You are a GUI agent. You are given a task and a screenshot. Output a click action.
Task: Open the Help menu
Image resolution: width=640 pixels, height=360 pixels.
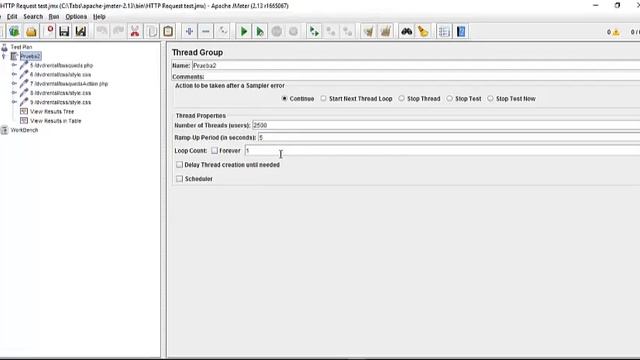point(99,17)
